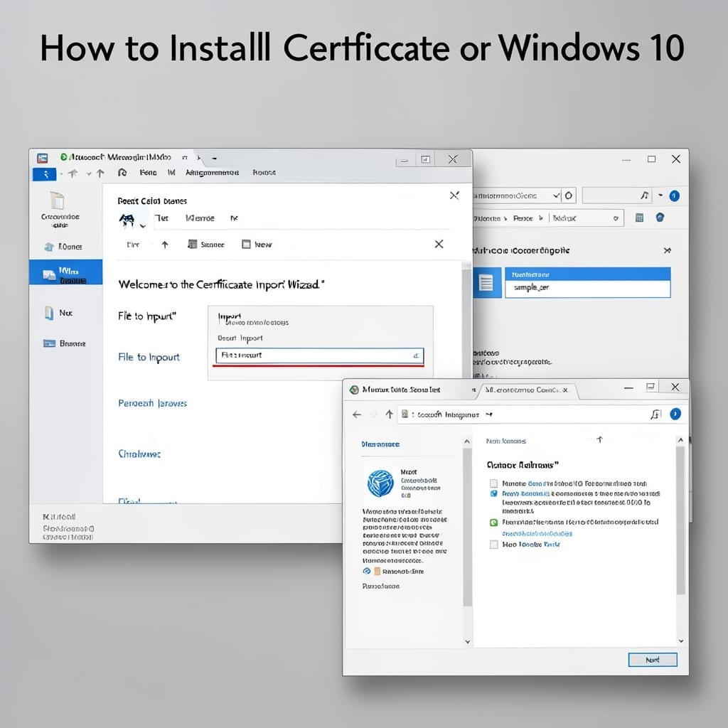728x728 pixels.
Task: Select the 'sample_cer' file in the back window
Action: tap(587, 288)
